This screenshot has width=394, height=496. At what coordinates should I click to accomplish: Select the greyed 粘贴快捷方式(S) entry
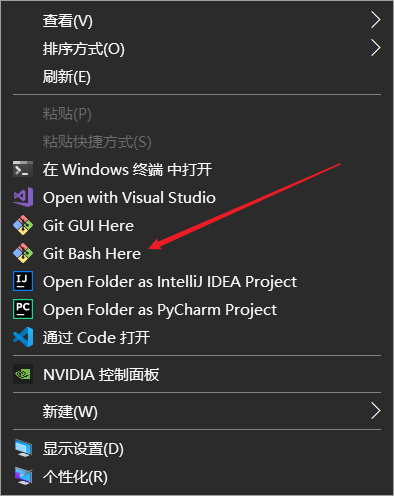point(197,142)
